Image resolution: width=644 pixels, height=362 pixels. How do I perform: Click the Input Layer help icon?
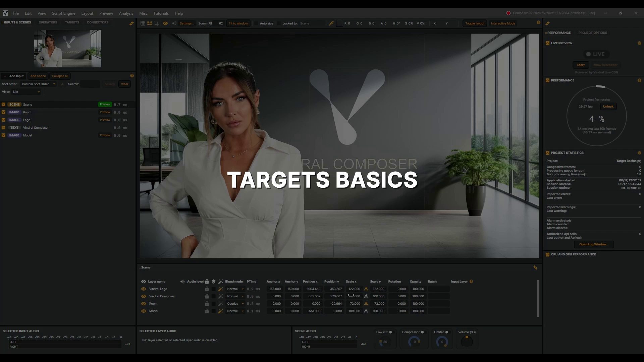[471, 282]
